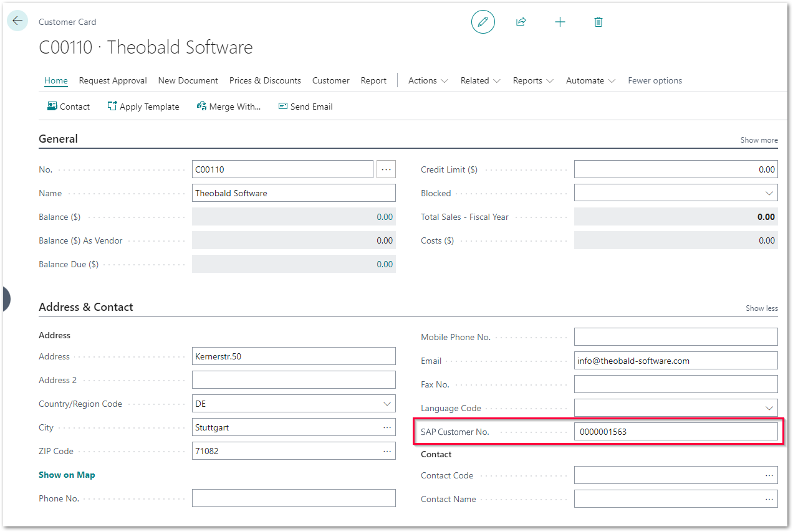Click the trash delete icon
Image resolution: width=793 pixels, height=532 pixels.
coord(598,22)
